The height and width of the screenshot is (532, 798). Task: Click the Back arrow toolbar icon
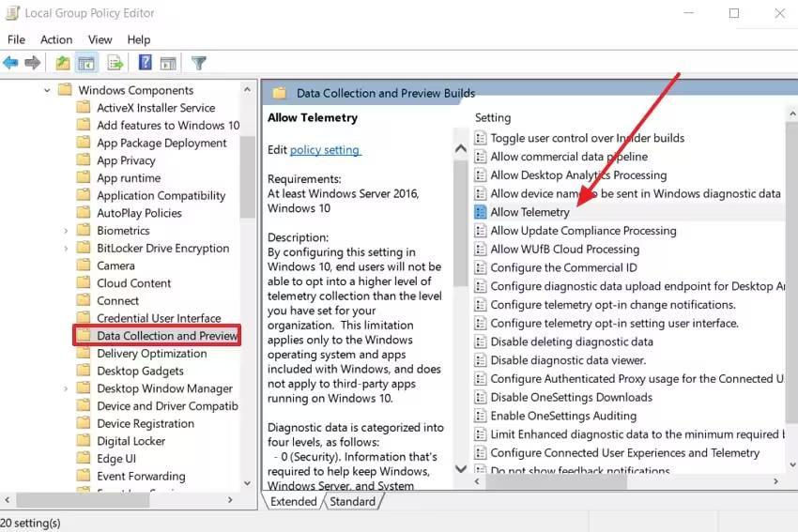[10, 63]
